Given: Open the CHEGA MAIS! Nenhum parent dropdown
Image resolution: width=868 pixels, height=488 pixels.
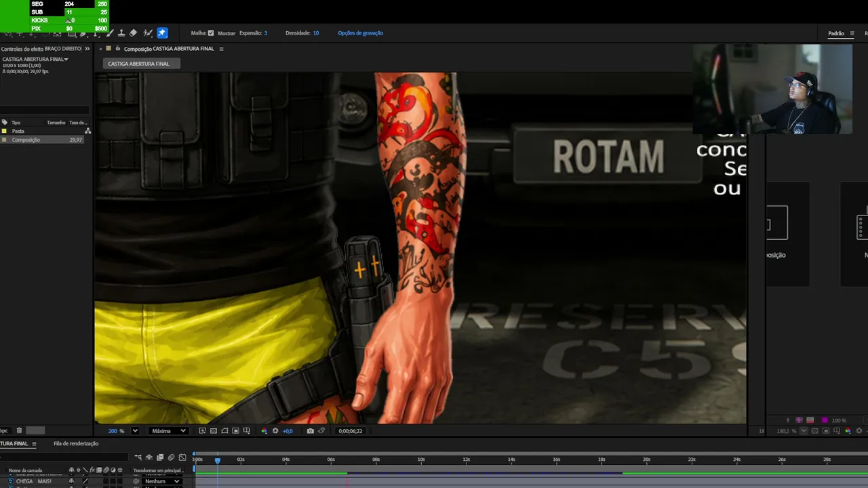Looking at the screenshot, I should click(162, 481).
